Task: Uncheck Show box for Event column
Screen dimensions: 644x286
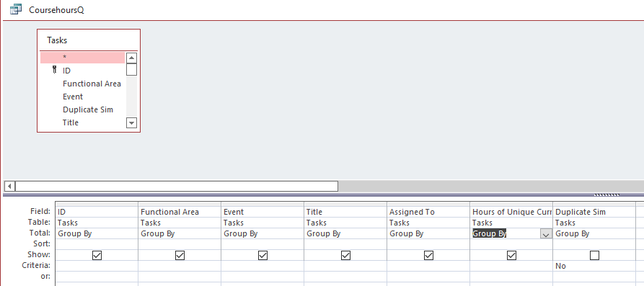Action: tap(263, 255)
